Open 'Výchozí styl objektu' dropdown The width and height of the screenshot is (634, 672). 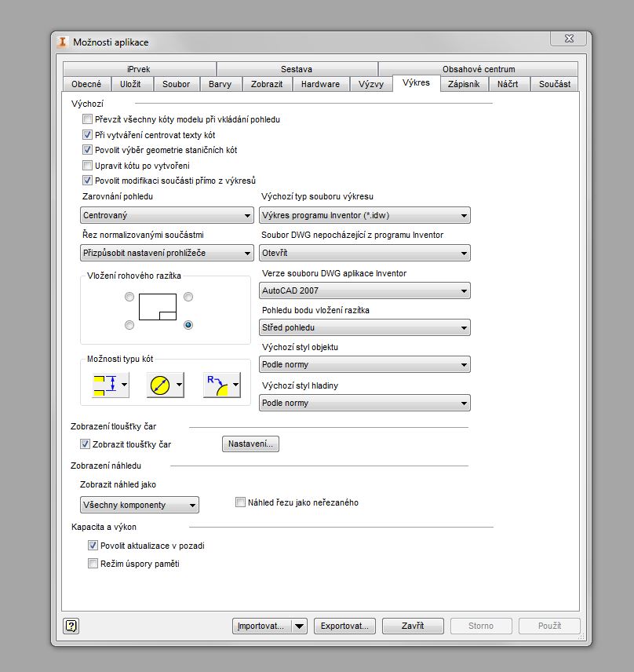[365, 364]
